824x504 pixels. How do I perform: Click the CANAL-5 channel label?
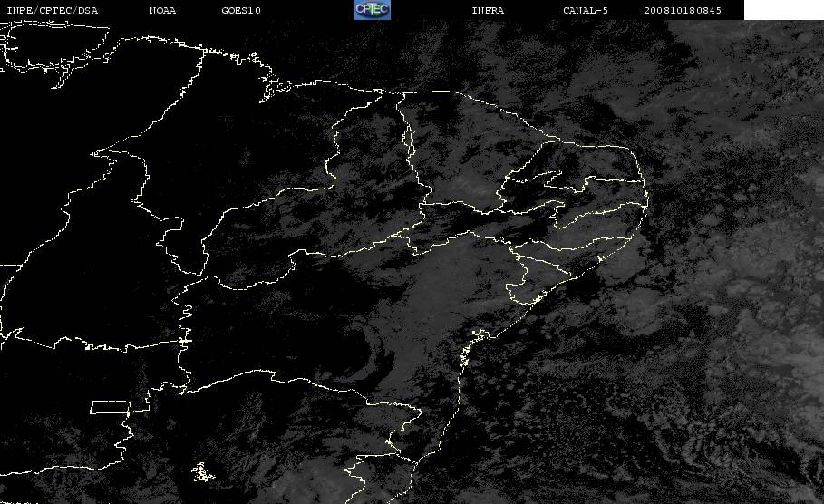click(585, 10)
